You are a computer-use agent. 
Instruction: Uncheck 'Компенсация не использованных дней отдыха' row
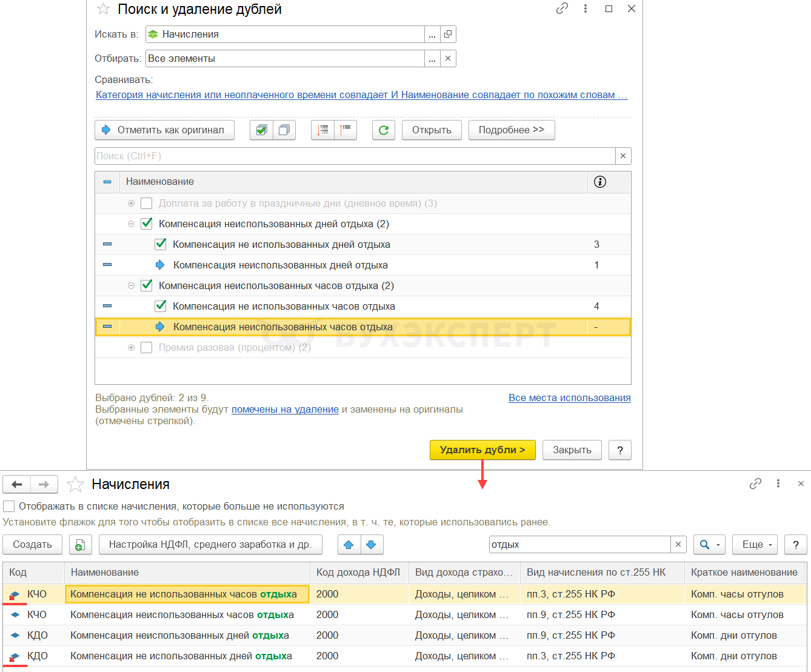click(161, 244)
